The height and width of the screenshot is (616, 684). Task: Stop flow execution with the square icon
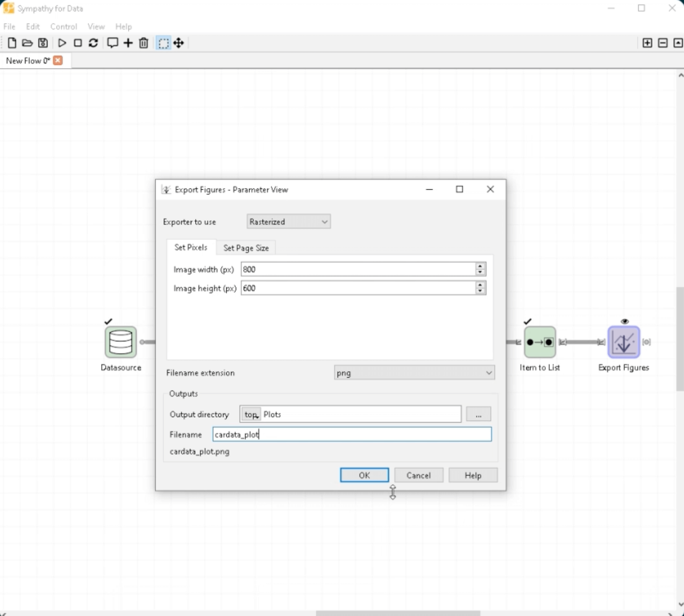point(78,43)
